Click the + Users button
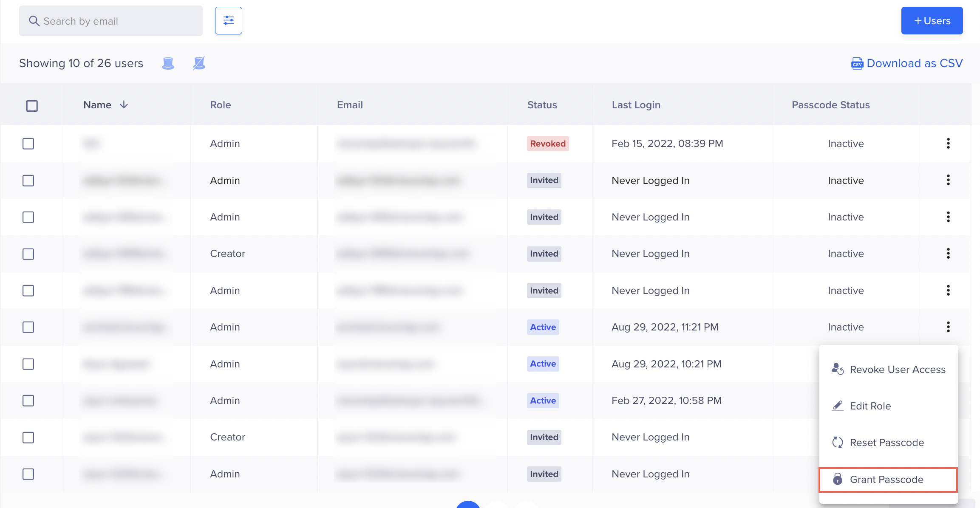Image resolution: width=980 pixels, height=508 pixels. pyautogui.click(x=932, y=21)
